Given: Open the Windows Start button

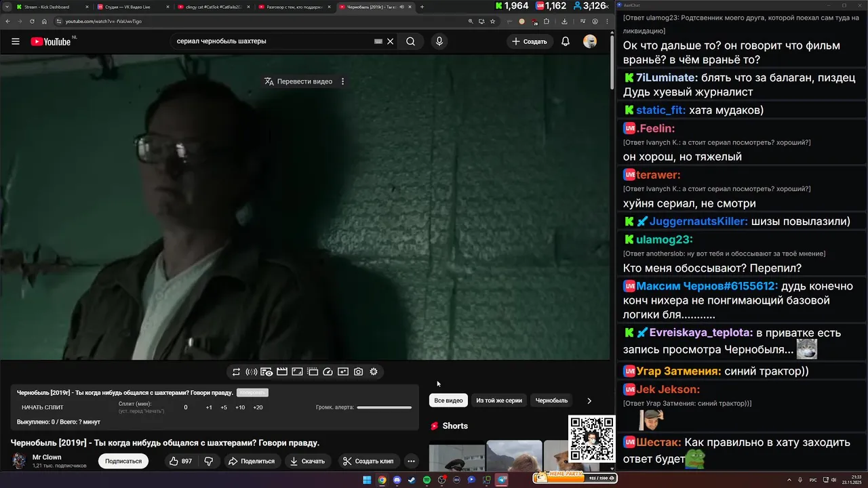Looking at the screenshot, I should (367, 480).
